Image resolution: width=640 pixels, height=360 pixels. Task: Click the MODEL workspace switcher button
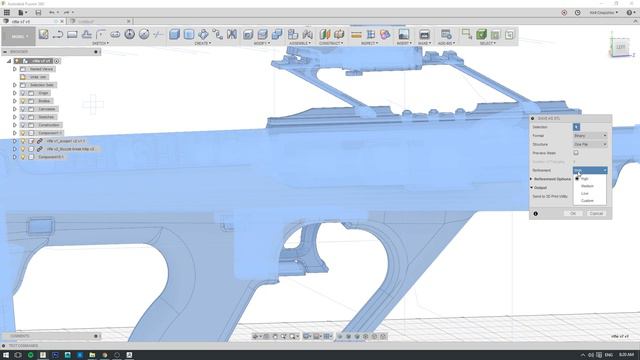click(18, 36)
